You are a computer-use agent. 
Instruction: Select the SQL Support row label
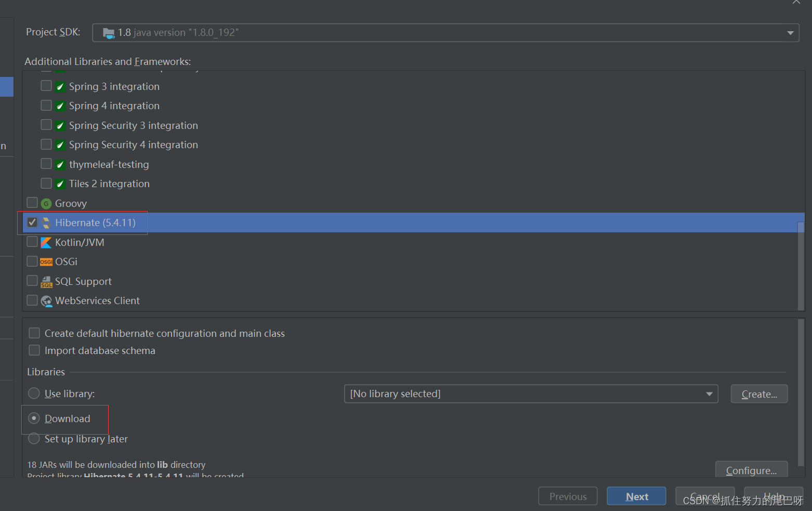(x=83, y=282)
